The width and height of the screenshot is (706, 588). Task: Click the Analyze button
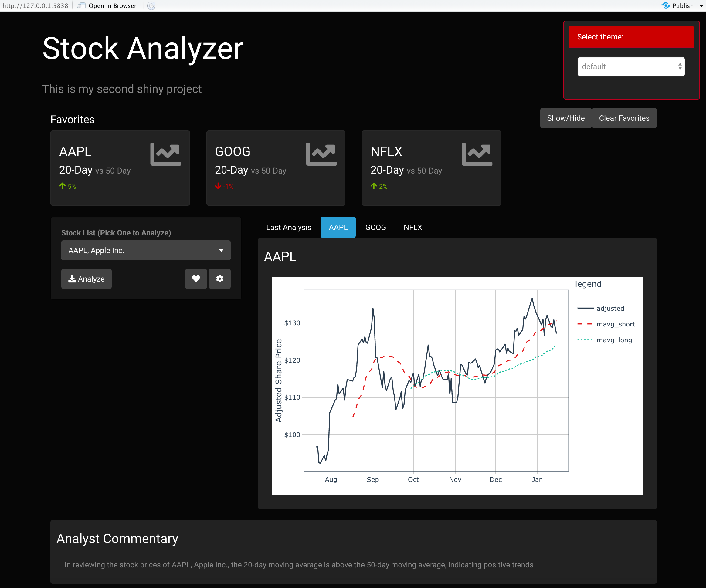pos(87,279)
